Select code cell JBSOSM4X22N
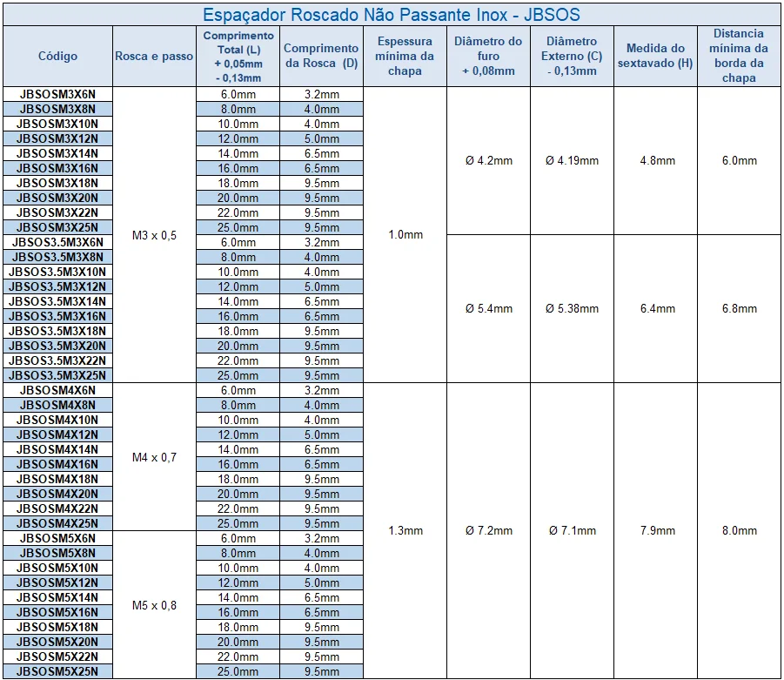The width and height of the screenshot is (784, 680). [58, 508]
